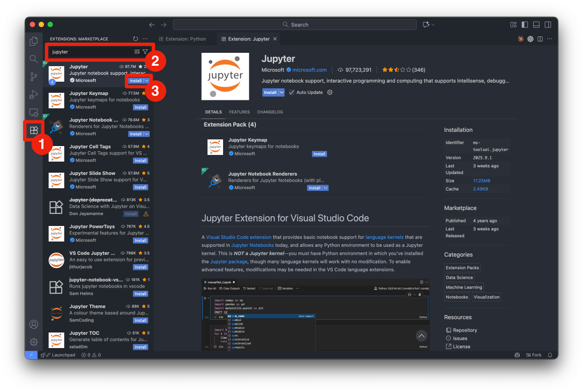Click the jupyter extension search field
Viewport: 583px width, 392px height.
pos(91,52)
